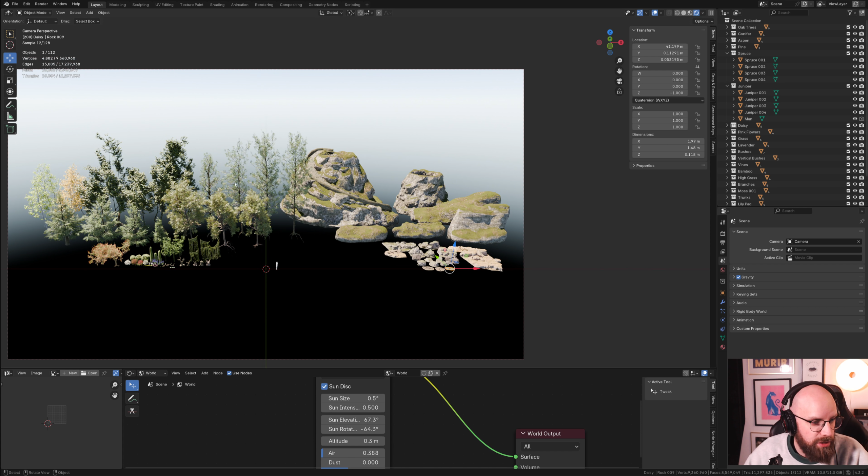Select the Rotate tool
The height and width of the screenshot is (476, 868).
click(x=10, y=69)
